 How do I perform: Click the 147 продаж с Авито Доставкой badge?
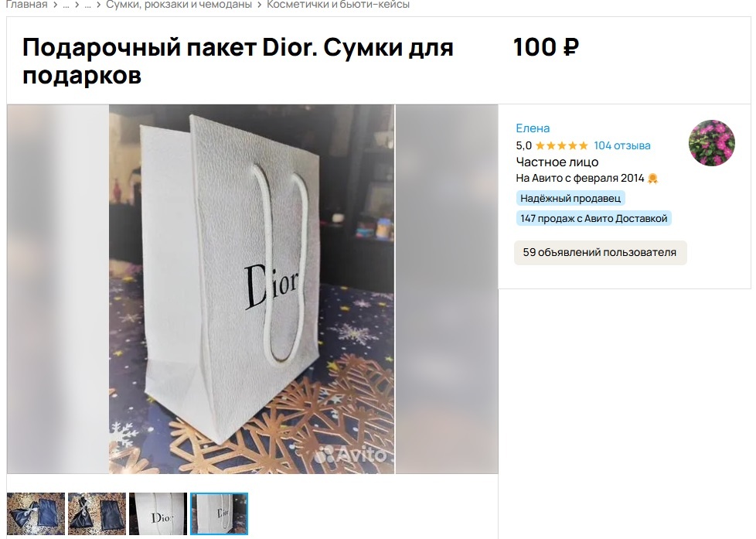click(594, 219)
